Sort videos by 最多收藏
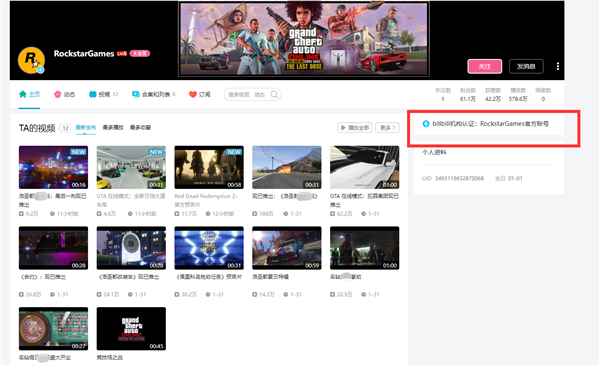The height and width of the screenshot is (366, 600). (140, 127)
